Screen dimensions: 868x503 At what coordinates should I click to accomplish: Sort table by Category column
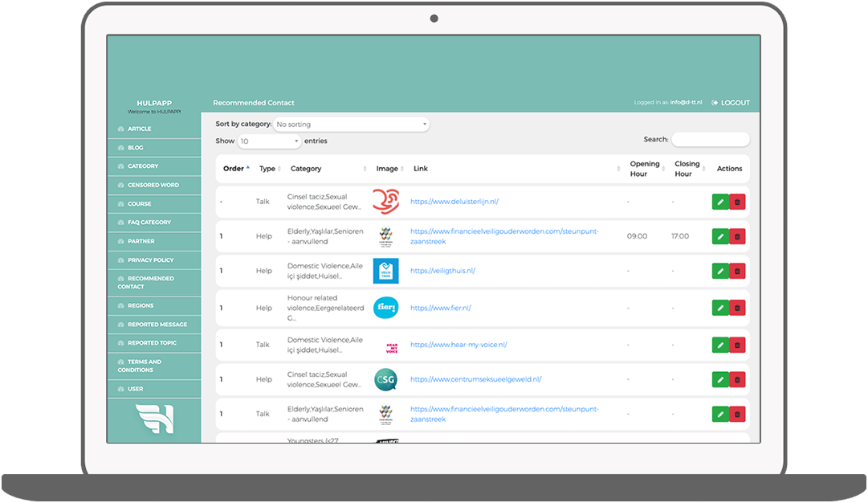click(x=328, y=169)
